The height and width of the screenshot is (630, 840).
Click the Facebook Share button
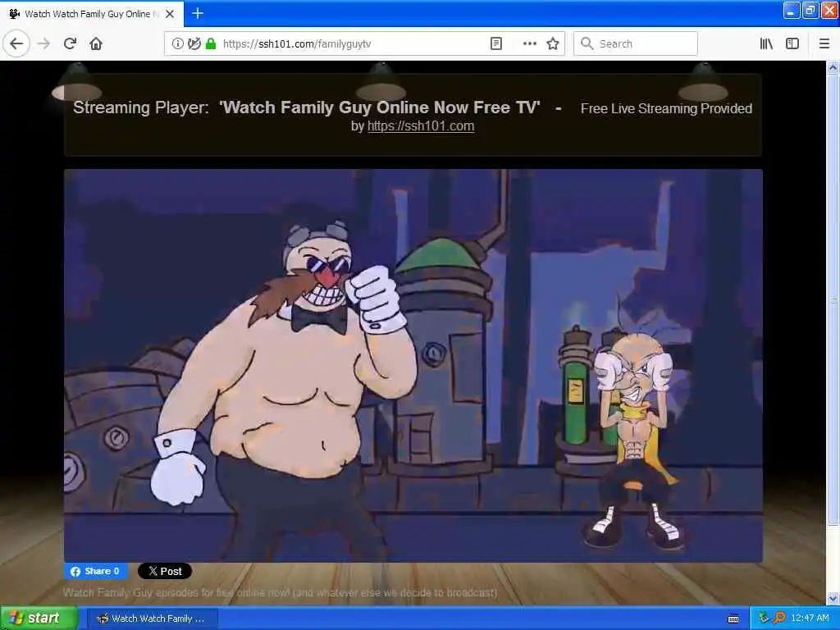[x=96, y=571]
